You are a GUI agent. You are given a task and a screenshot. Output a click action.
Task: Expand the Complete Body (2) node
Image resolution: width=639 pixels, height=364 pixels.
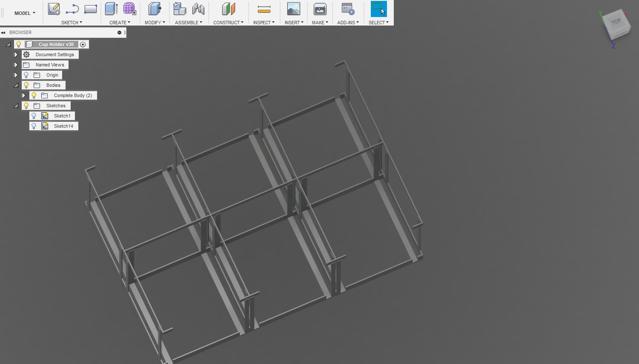pyautogui.click(x=23, y=95)
